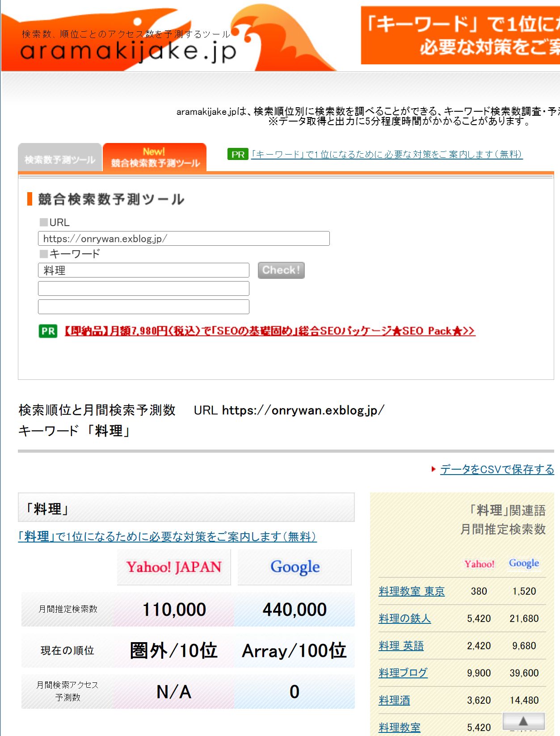
Task: Click the 21,680 Google value for 料理の鉄人
Action: pos(524,618)
